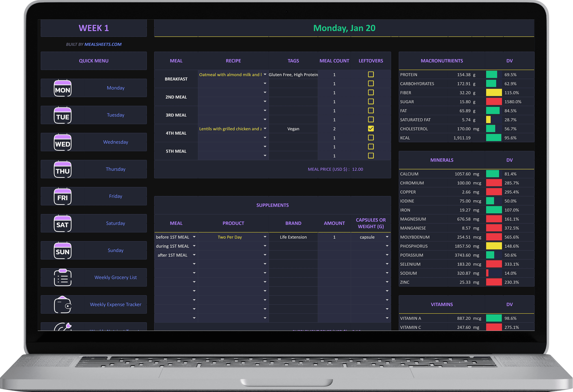573x392 pixels.
Task: Open the Oatmeal with almond milk recipe dropdown
Action: pyautogui.click(x=265, y=74)
